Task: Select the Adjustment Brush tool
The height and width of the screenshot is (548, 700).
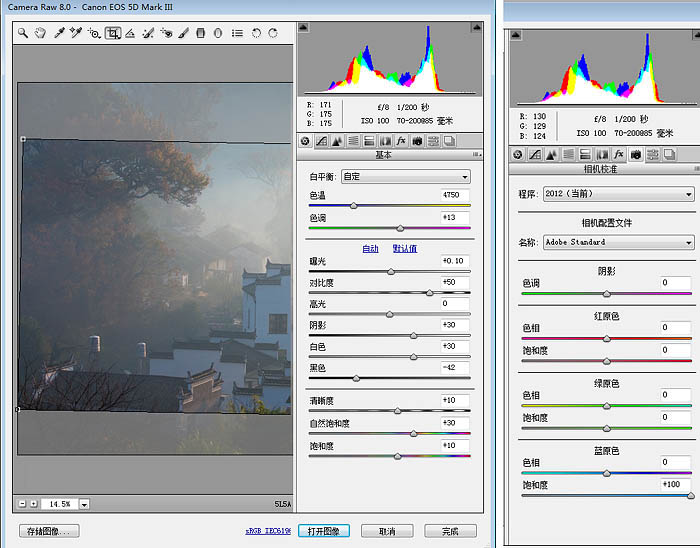Action: pyautogui.click(x=183, y=33)
